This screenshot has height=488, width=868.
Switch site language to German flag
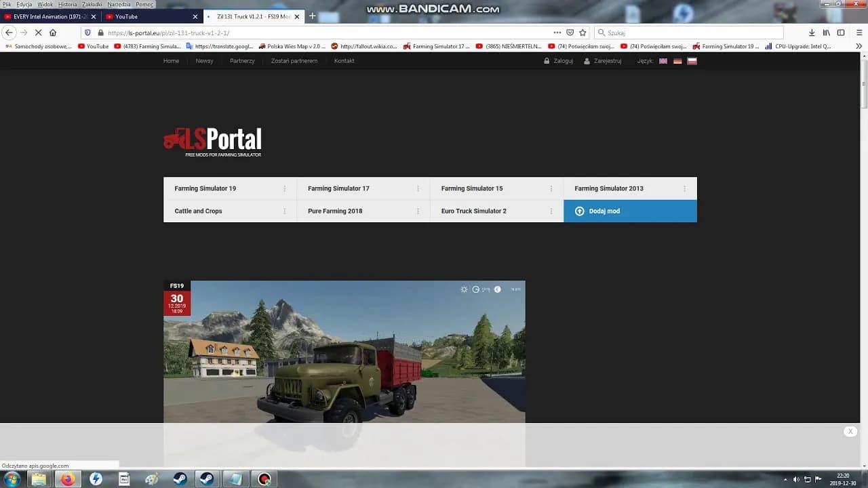click(677, 61)
